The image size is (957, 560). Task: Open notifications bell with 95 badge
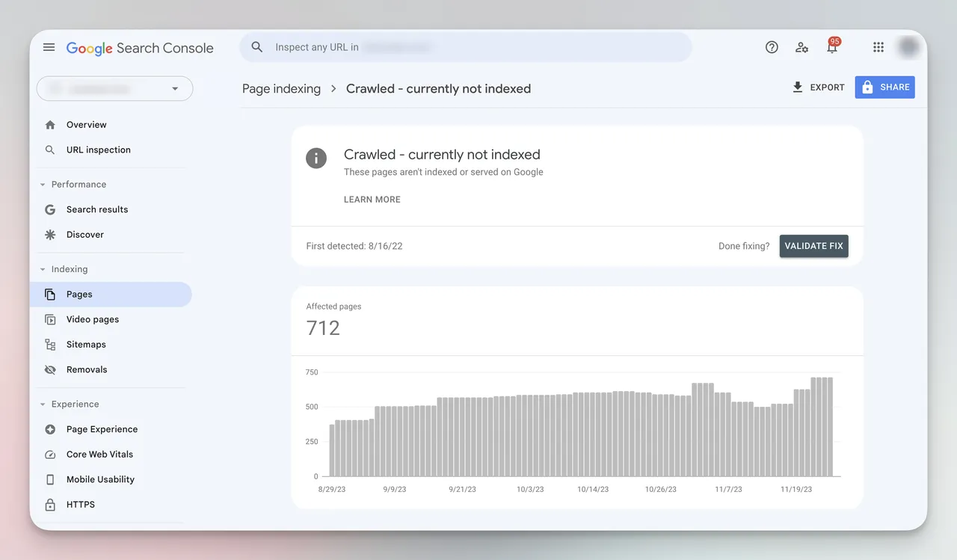tap(832, 46)
